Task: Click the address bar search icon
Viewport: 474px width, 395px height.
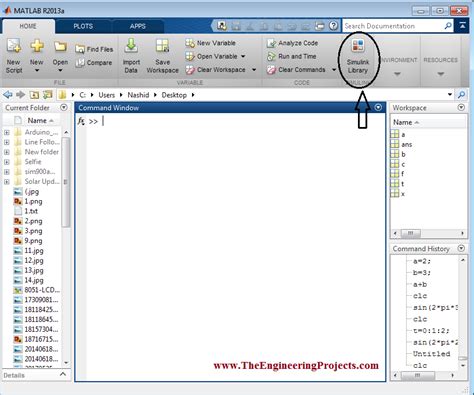Action: click(x=461, y=95)
